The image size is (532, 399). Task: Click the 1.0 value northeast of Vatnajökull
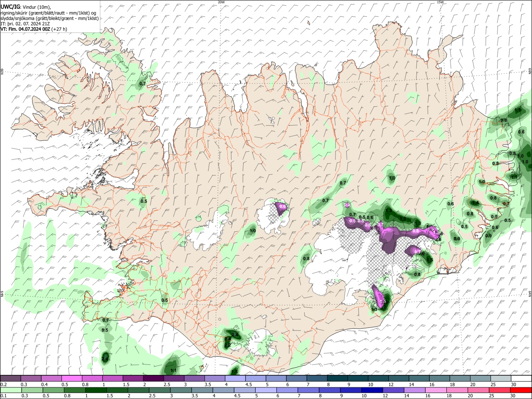click(x=392, y=178)
